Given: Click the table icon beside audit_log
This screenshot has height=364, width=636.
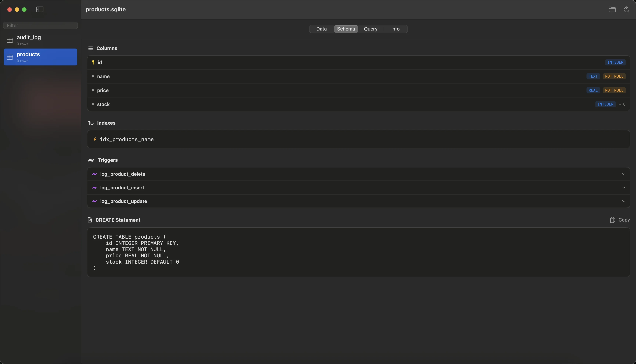Looking at the screenshot, I should (x=10, y=40).
